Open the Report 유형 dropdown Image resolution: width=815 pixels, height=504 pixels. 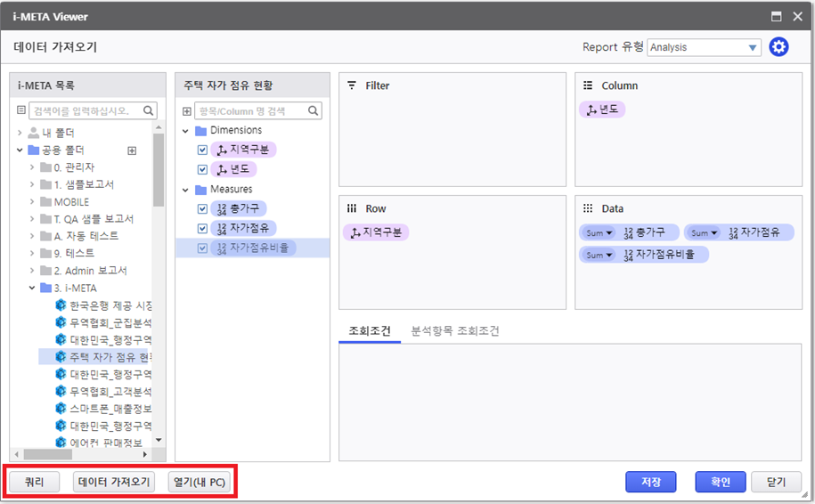coord(704,48)
